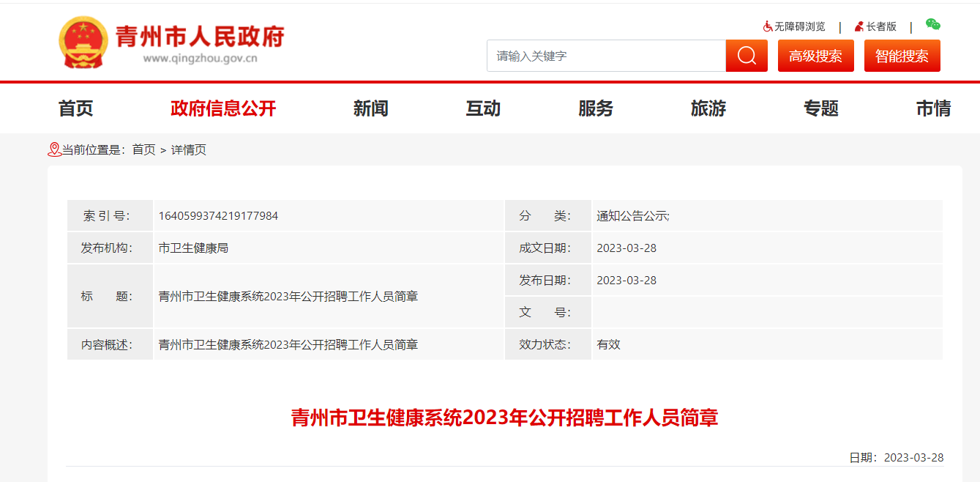This screenshot has height=482, width=980.
Task: Click 日期：2023-03-28 under headline
Action: [x=897, y=457]
